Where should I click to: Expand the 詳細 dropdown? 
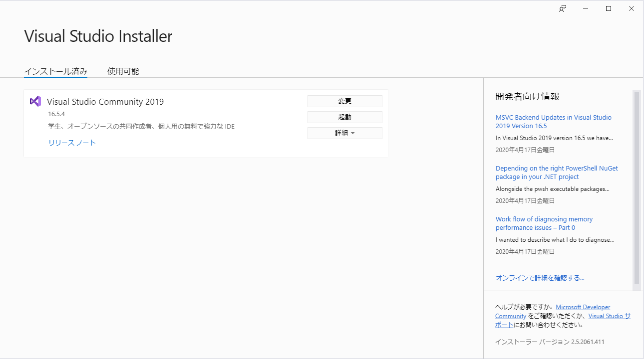tap(345, 133)
